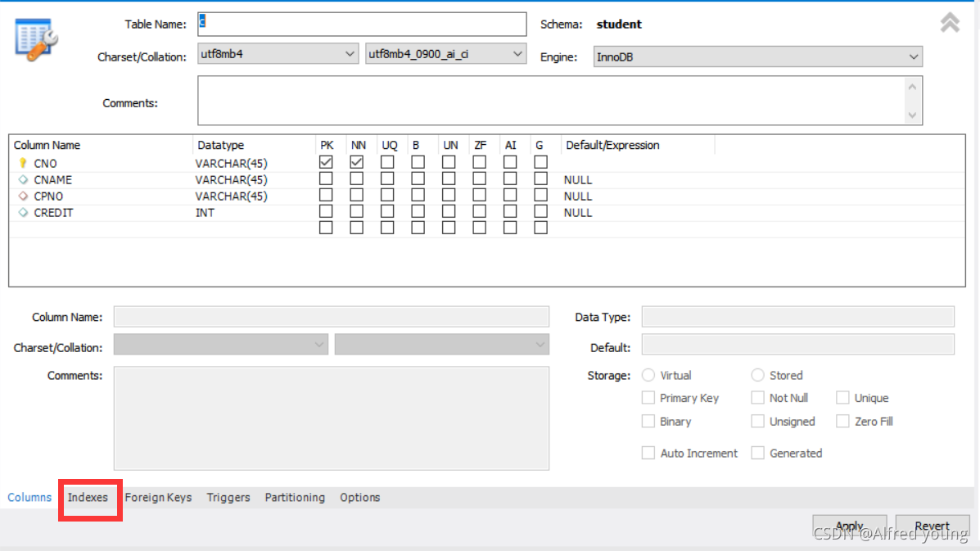The width and height of the screenshot is (980, 551).
Task: Select the Virtual storage radio button
Action: click(648, 375)
